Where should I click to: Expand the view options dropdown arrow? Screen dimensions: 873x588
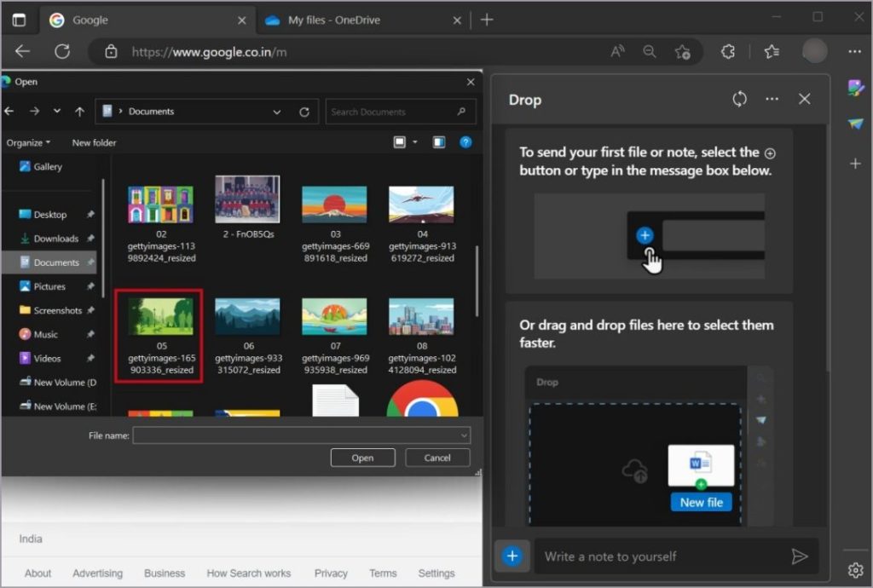tap(416, 141)
